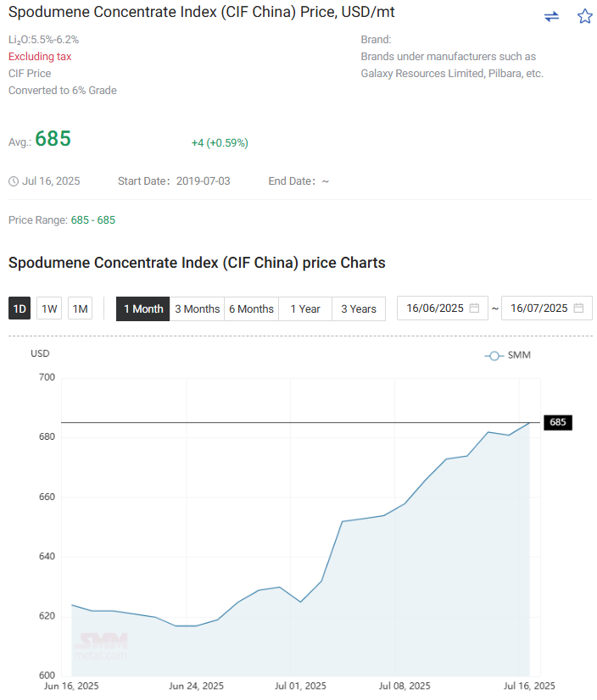Open start date picker 16/06/2025
This screenshot has height=700, width=597.
point(443,308)
